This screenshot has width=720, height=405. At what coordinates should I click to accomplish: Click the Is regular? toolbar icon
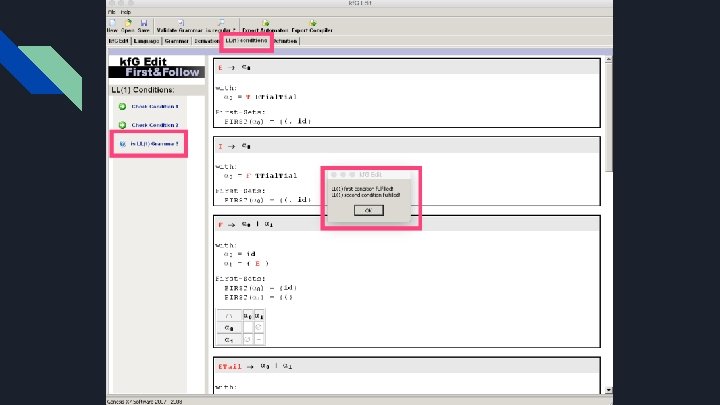(x=221, y=22)
